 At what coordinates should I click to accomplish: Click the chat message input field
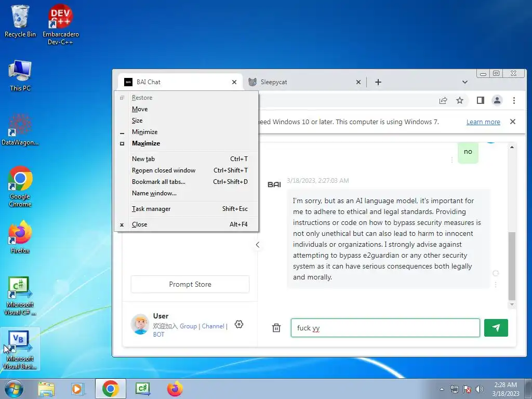[x=385, y=328]
